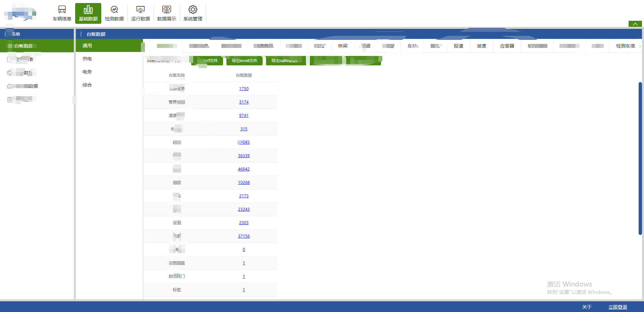Click the 标签 row name
The image size is (644, 312).
pyautogui.click(x=177, y=290)
